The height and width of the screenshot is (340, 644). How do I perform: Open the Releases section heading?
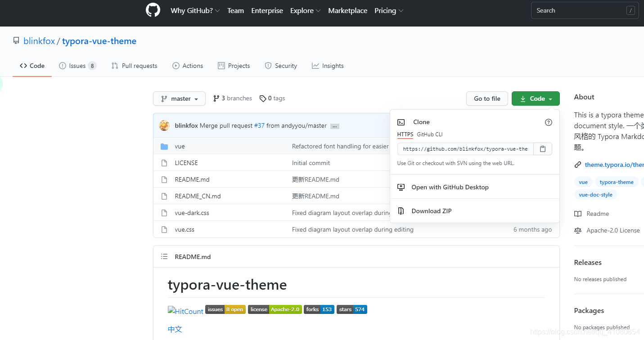588,262
